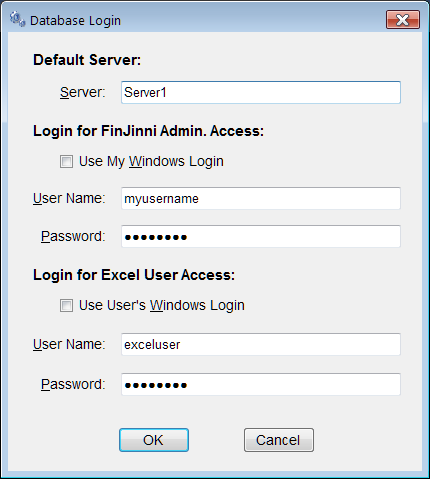Click User Name: label under FinJinni Admin
The image size is (430, 479).
click(69, 198)
